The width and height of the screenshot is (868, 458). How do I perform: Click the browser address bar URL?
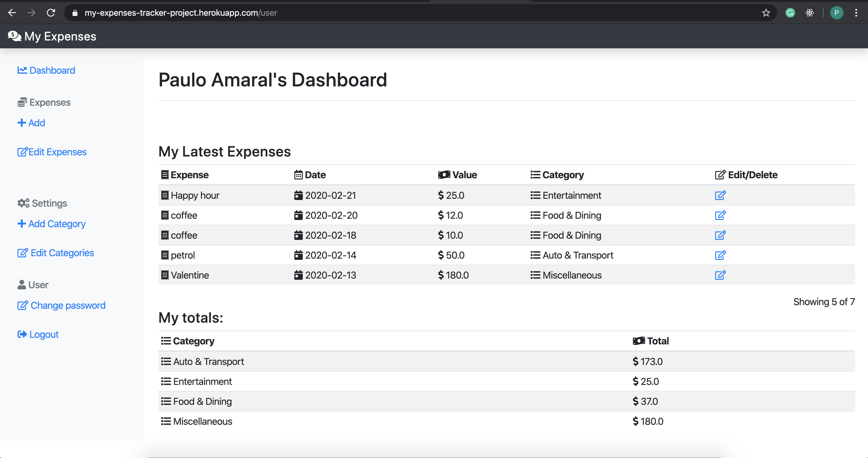point(180,13)
